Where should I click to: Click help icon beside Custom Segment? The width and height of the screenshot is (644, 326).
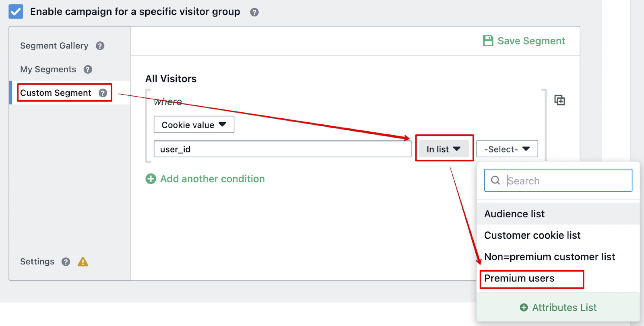(x=103, y=93)
